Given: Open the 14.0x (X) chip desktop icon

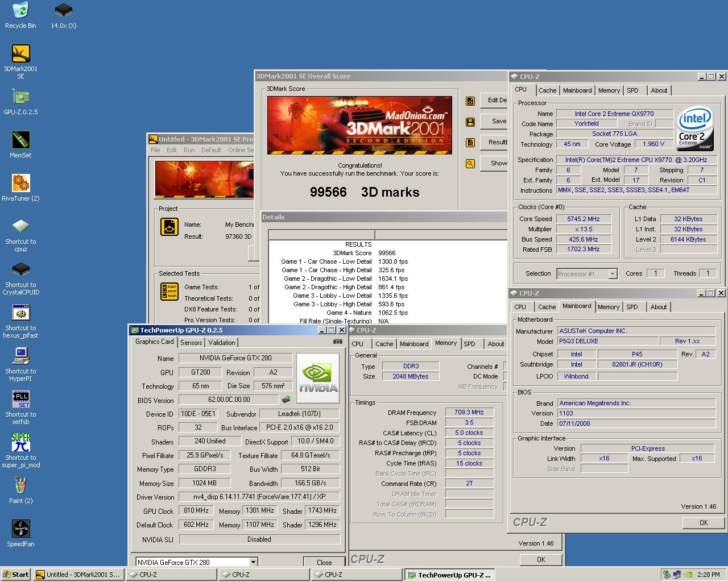Looking at the screenshot, I should [x=64, y=15].
